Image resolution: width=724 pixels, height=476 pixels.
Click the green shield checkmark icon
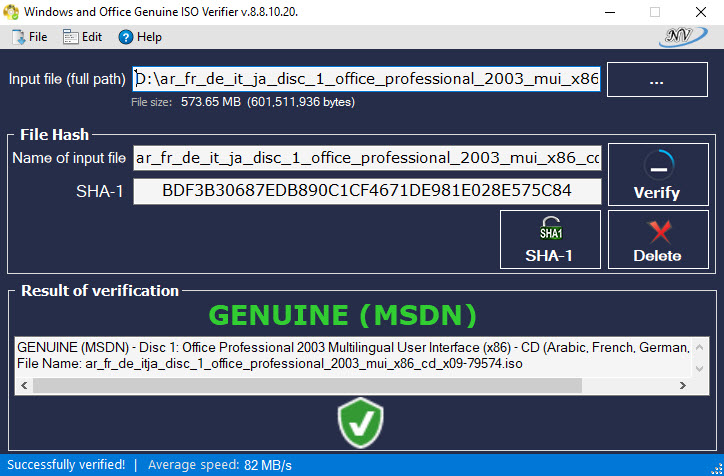tap(360, 423)
